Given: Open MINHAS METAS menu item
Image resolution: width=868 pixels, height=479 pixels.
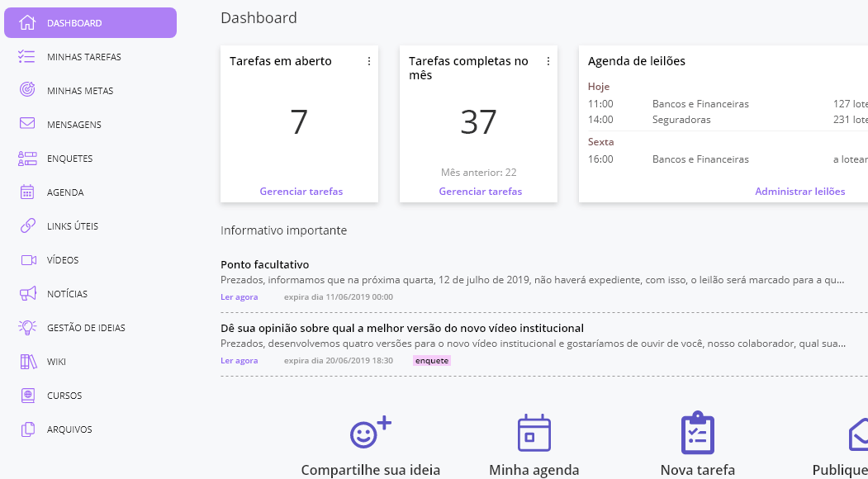Looking at the screenshot, I should point(80,90).
